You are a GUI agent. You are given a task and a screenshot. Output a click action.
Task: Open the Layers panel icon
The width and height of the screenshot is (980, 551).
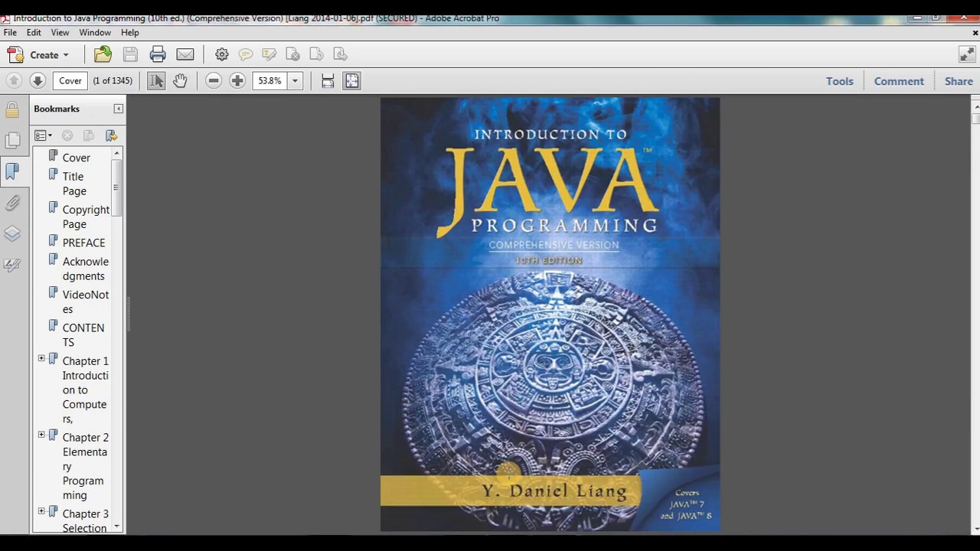(x=12, y=234)
